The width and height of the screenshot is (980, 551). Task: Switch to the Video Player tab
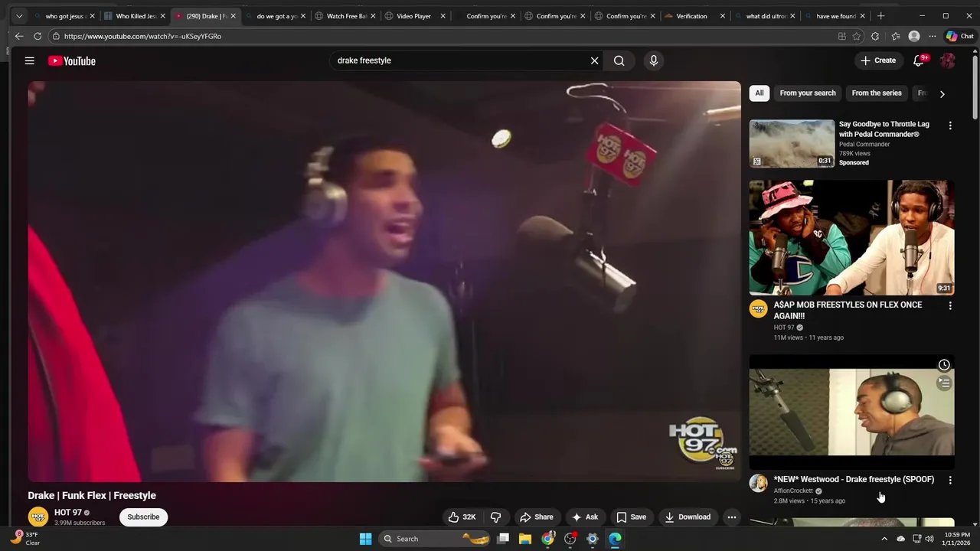pos(413,16)
